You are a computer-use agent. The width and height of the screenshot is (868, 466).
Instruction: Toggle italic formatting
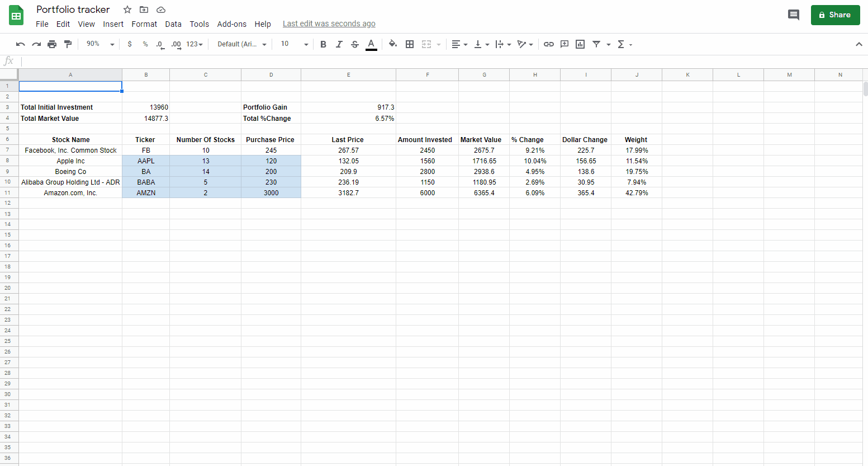pyautogui.click(x=339, y=44)
